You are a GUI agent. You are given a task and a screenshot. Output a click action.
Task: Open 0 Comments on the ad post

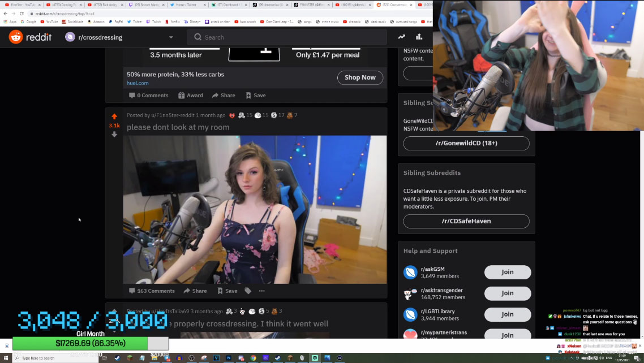(149, 95)
